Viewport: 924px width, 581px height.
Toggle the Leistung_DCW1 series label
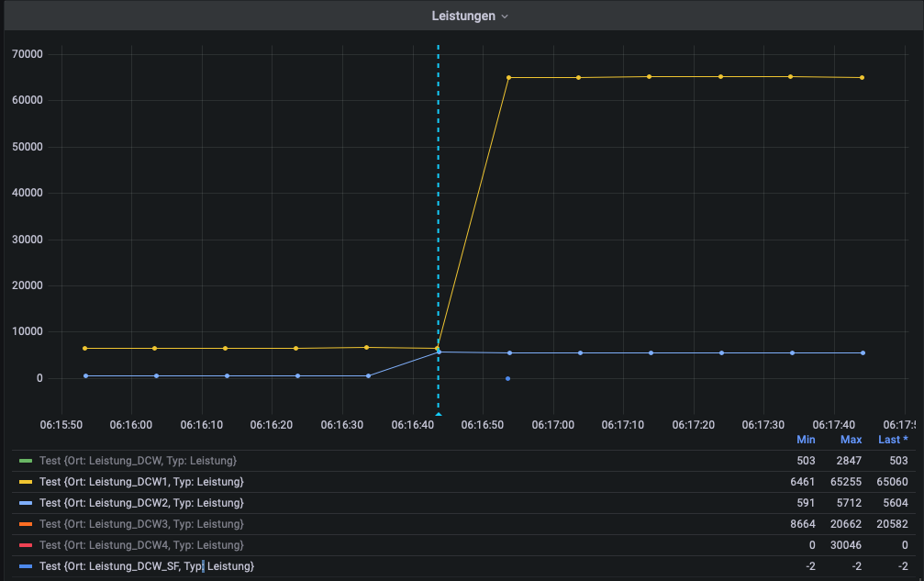pos(141,482)
